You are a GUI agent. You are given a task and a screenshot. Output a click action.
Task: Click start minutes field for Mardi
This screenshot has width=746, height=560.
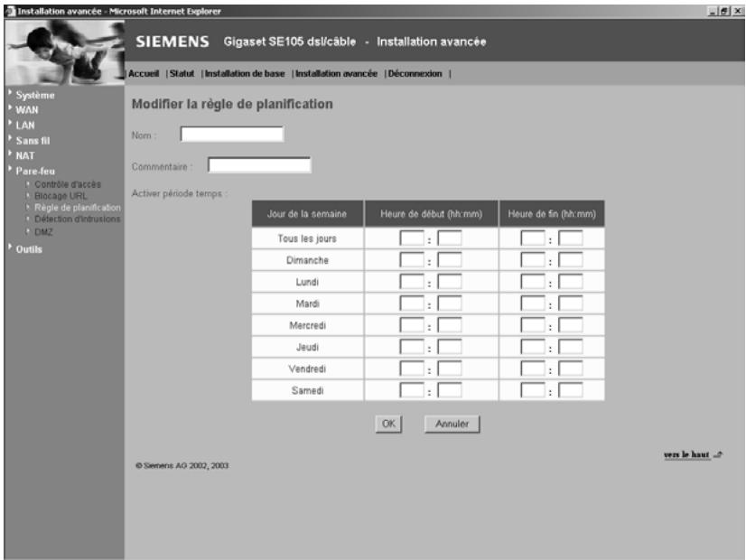tap(450, 303)
